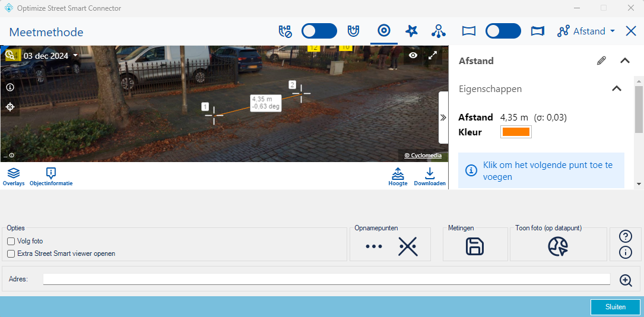Open the Cyclomedia copyright link
644x317 pixels.
click(423, 156)
